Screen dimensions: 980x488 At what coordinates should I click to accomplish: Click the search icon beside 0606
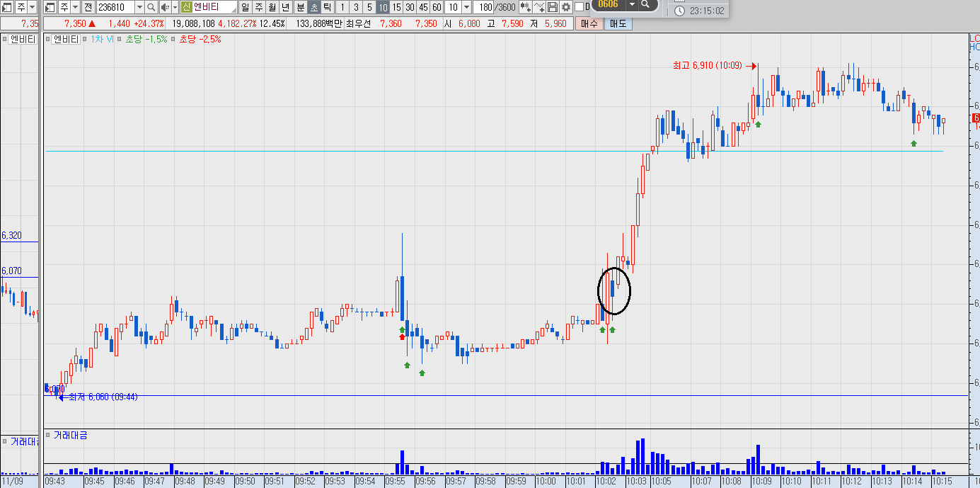point(645,4)
